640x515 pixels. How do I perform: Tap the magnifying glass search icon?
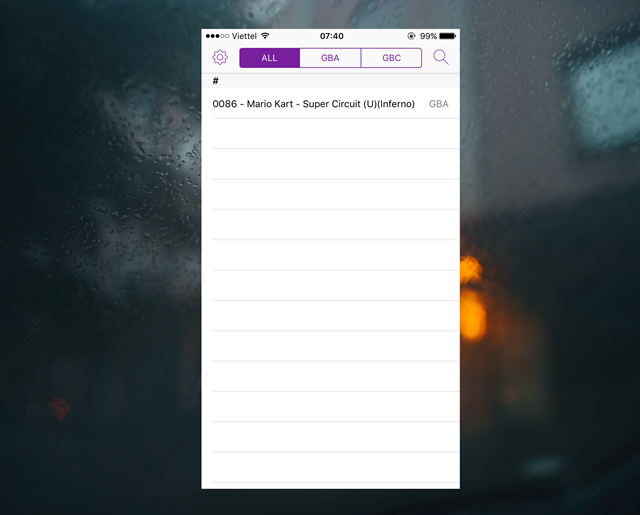tap(441, 58)
